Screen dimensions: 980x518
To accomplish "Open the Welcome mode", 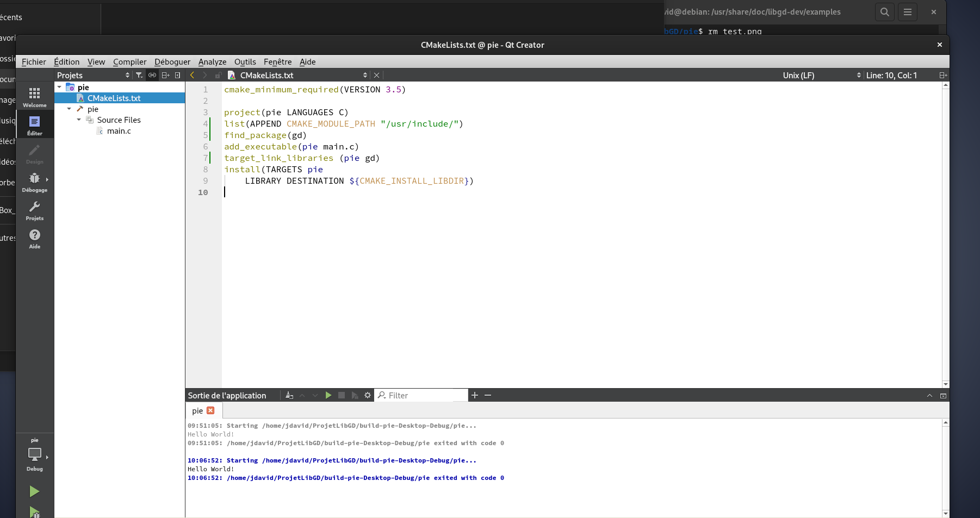I will (35, 97).
